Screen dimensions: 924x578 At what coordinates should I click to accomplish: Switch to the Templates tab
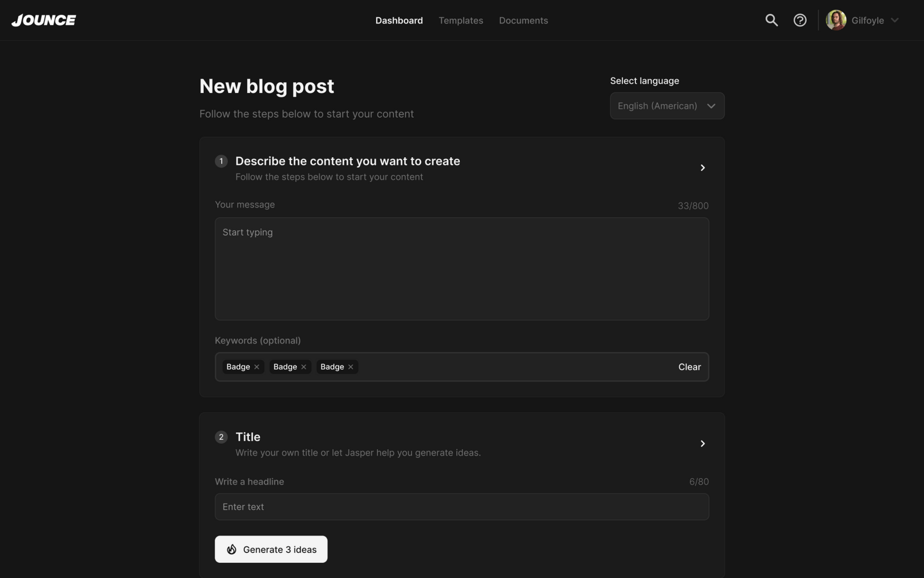[x=460, y=20]
